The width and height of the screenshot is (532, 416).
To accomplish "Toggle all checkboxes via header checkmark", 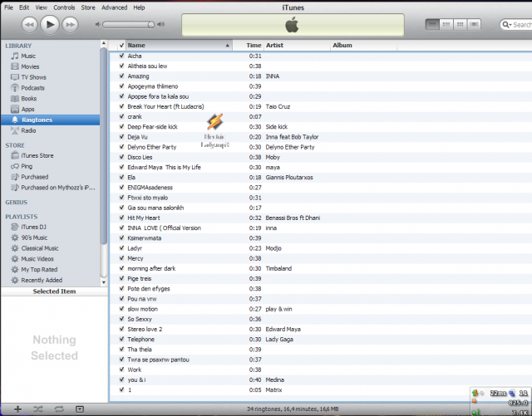I will click(121, 45).
